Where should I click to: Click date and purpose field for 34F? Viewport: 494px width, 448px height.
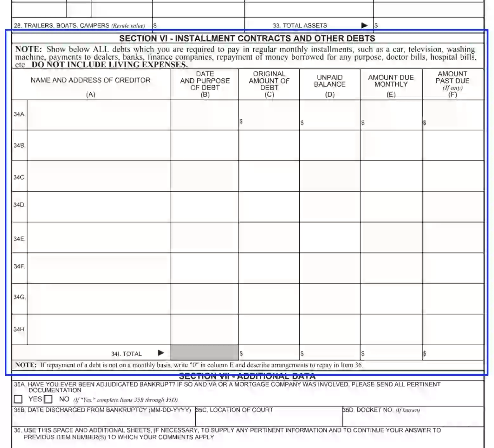click(x=205, y=268)
